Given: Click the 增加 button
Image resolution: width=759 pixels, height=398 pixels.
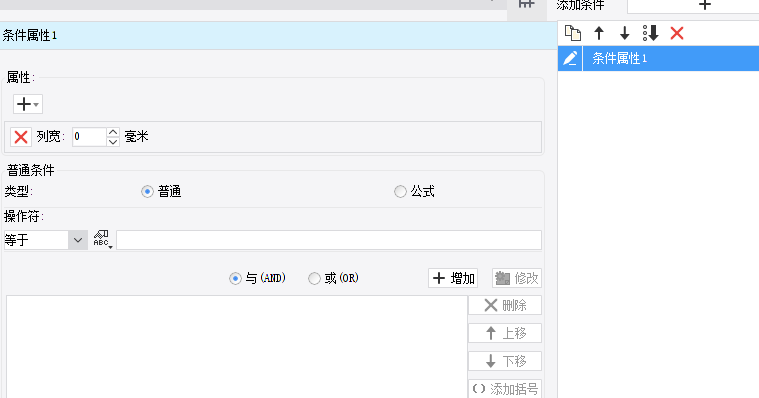Looking at the screenshot, I should (453, 278).
